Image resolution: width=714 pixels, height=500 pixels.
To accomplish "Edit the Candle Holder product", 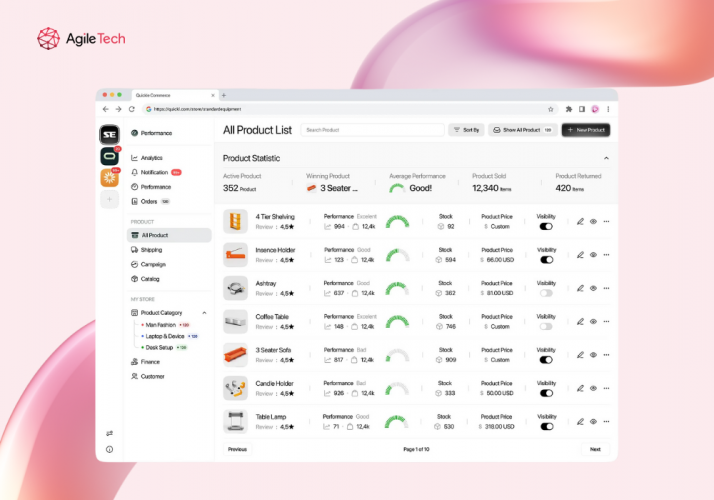I will (580, 388).
